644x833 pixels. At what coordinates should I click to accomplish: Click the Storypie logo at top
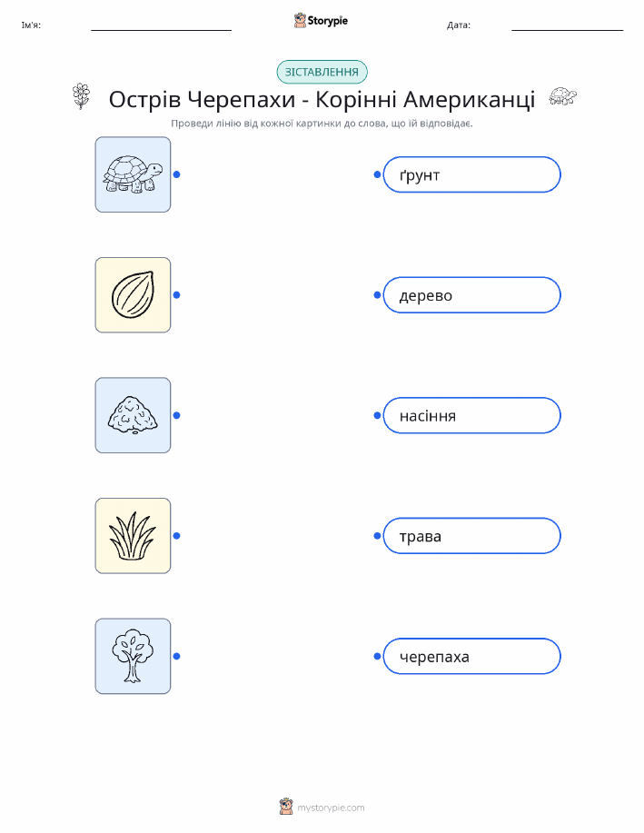pos(321,21)
